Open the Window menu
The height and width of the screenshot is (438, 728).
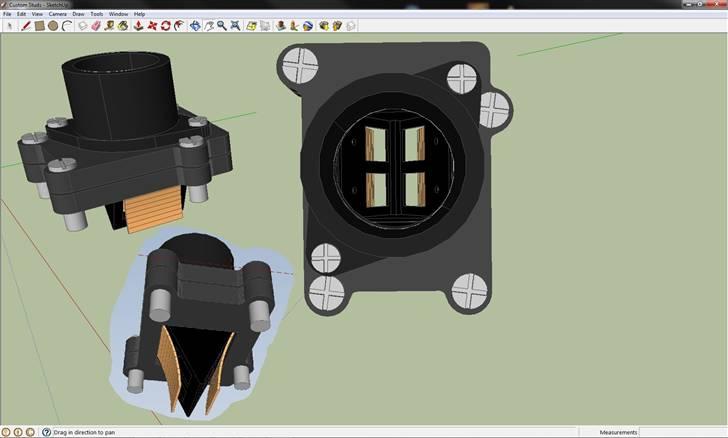click(x=118, y=14)
